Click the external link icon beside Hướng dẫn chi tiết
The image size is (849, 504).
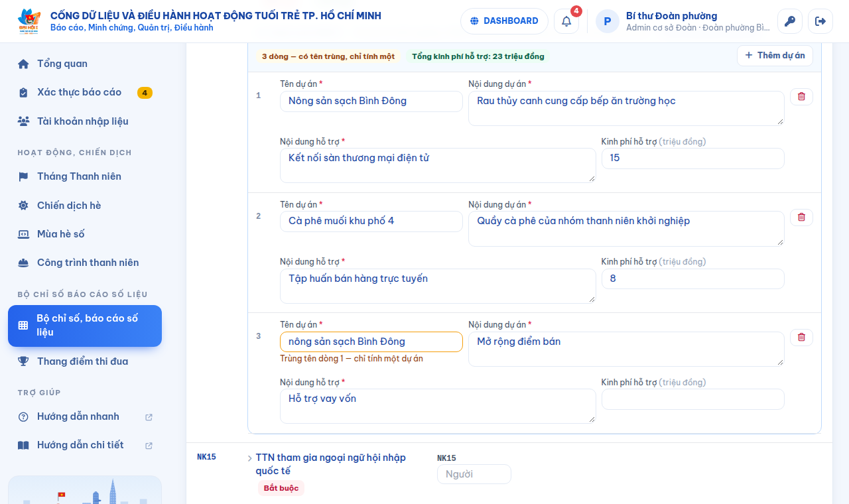pyautogui.click(x=149, y=446)
